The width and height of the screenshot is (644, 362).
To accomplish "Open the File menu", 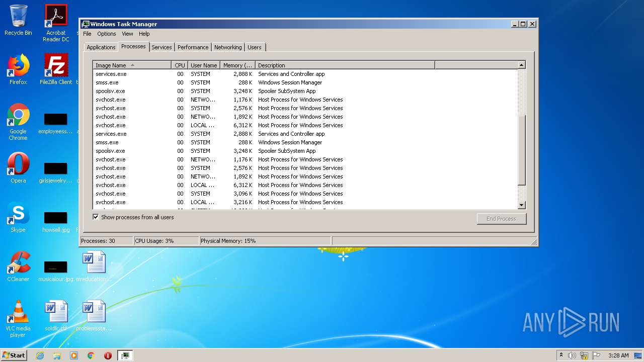I will coord(87,34).
